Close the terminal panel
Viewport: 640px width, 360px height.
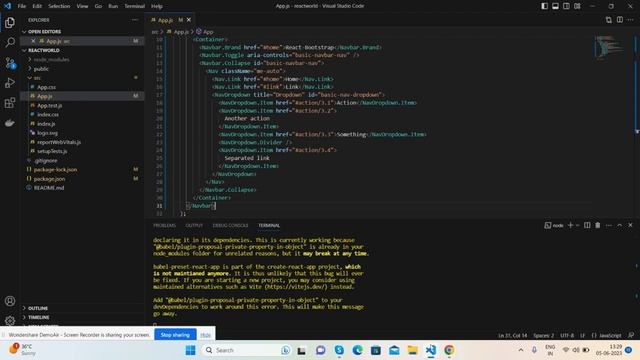630,225
